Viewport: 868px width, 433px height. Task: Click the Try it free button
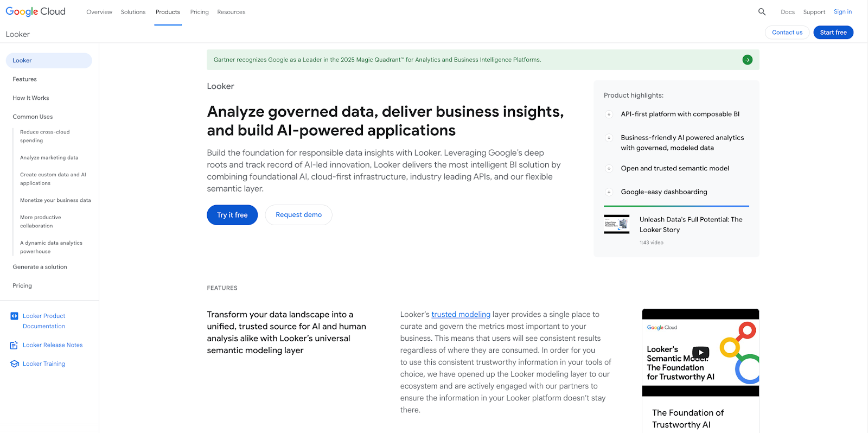[232, 215]
